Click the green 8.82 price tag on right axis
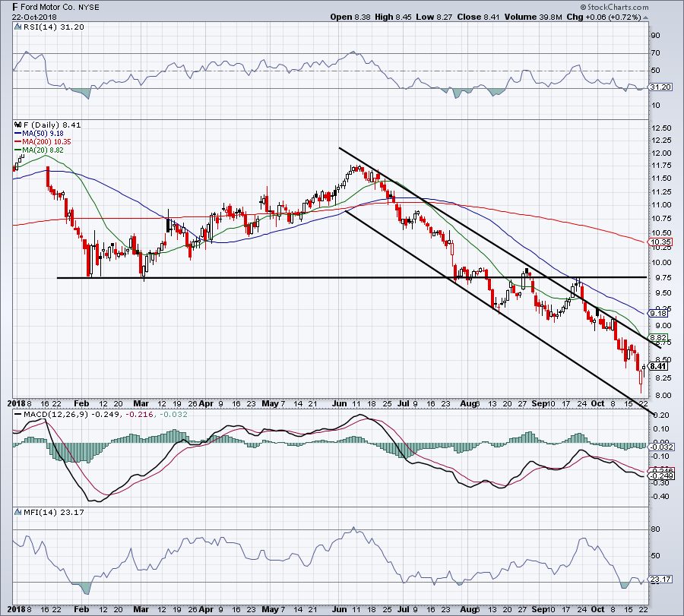 point(658,337)
